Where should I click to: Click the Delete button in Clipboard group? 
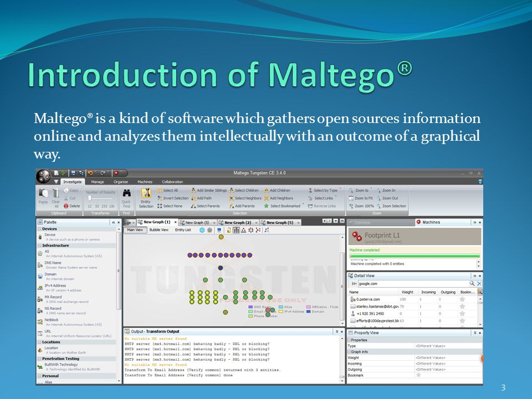72,206
